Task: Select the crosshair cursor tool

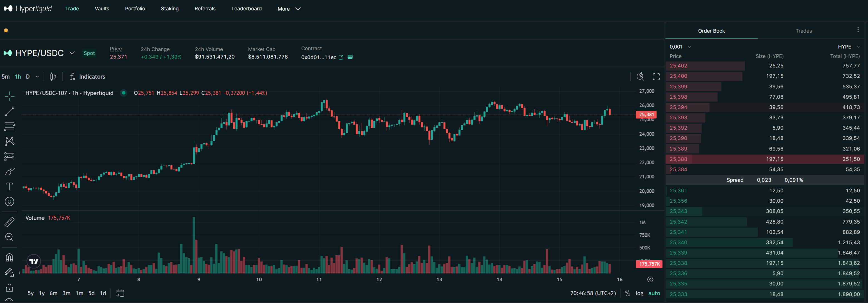Action: pos(9,96)
